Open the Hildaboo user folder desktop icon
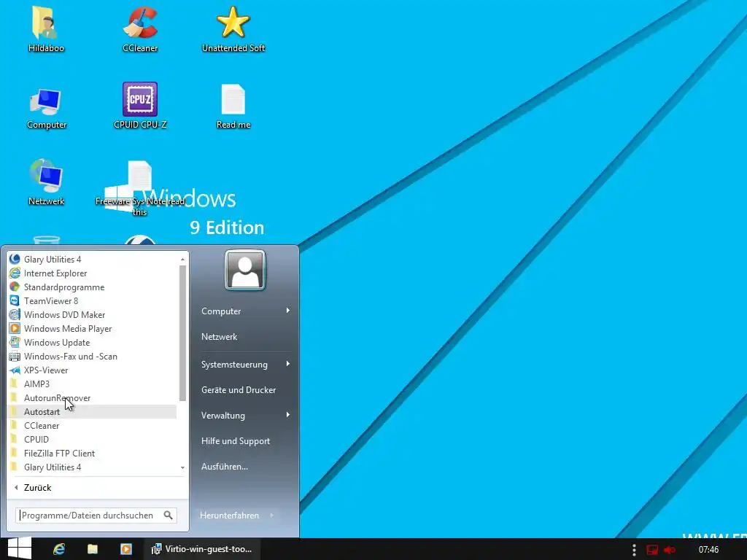This screenshot has height=560, width=747. pos(46,29)
